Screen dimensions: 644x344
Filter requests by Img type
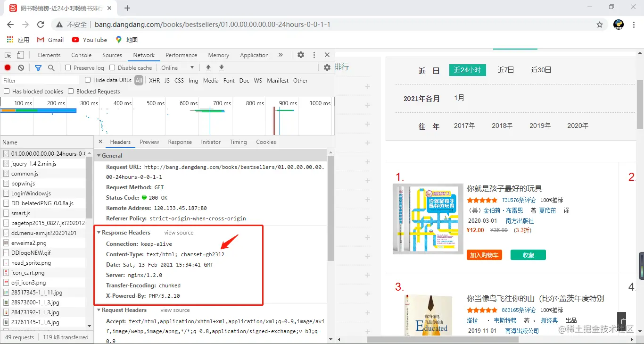coord(193,80)
